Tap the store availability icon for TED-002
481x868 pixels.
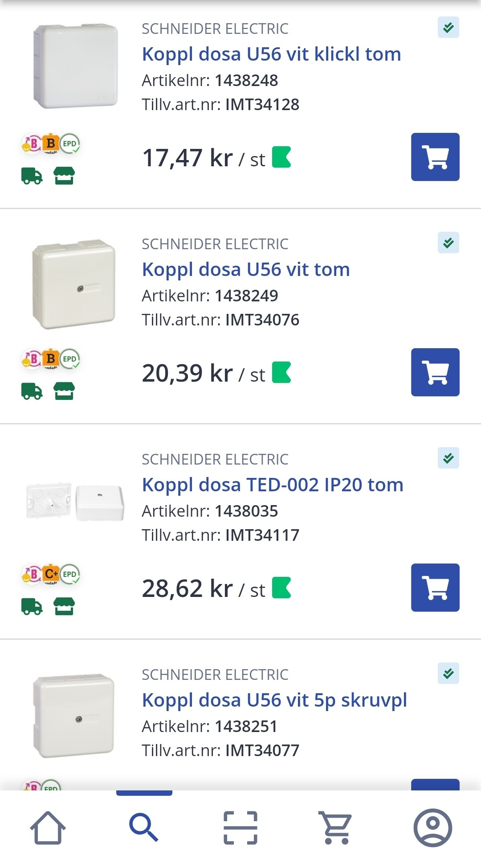tap(64, 606)
